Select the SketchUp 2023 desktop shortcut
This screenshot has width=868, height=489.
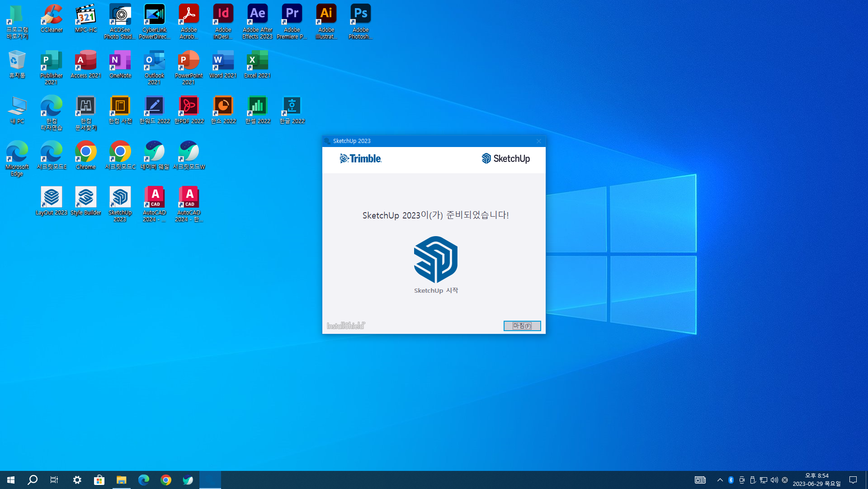[x=120, y=198]
